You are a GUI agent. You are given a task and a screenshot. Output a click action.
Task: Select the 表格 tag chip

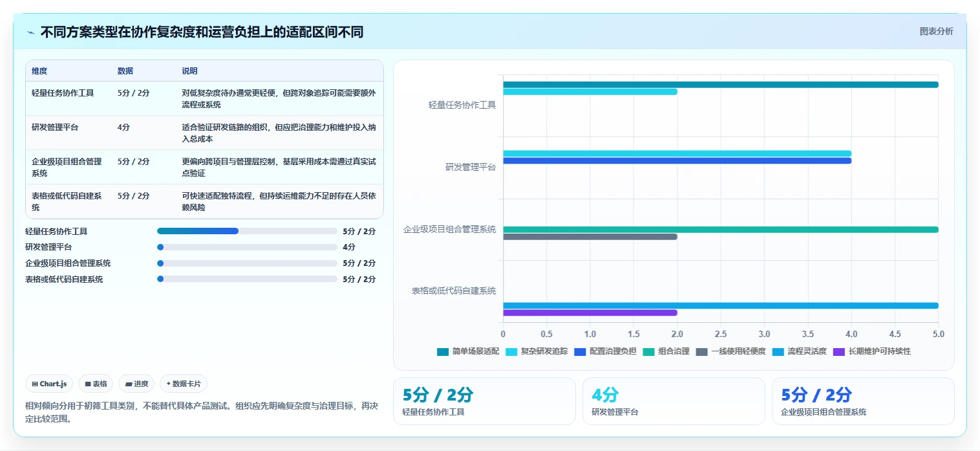point(96,384)
